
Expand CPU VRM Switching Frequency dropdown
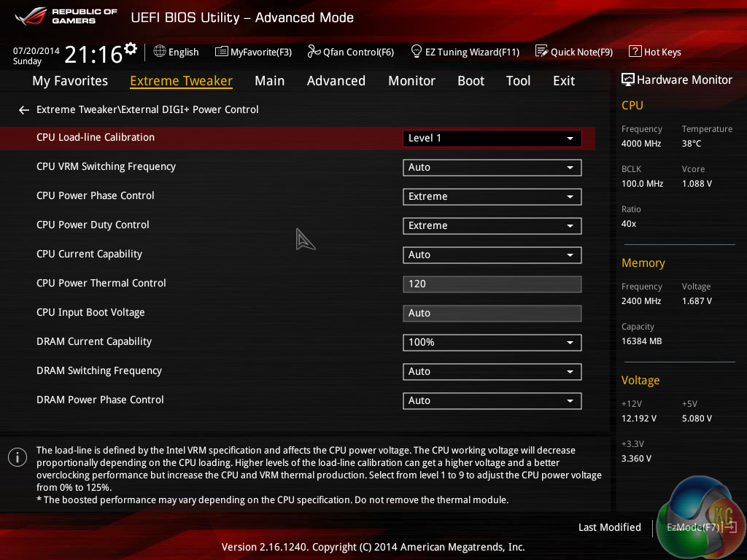click(492, 168)
